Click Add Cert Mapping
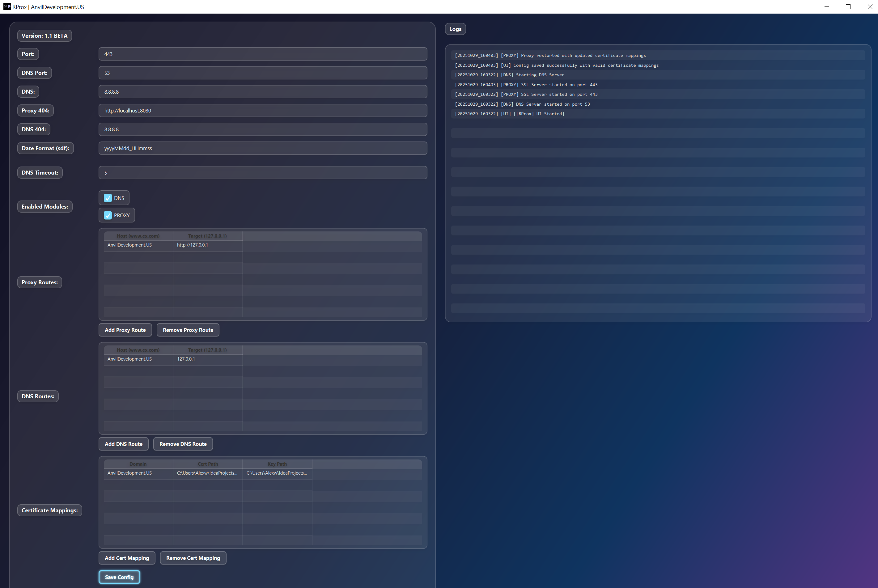Screen dimensions: 878x588 127,558
